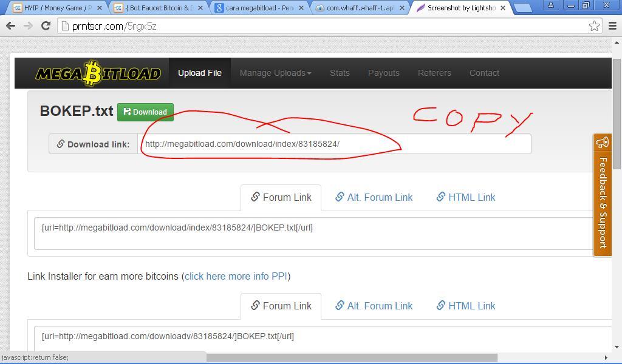The image size is (622, 364).
Task: Select the Stats menu item
Action: point(339,73)
